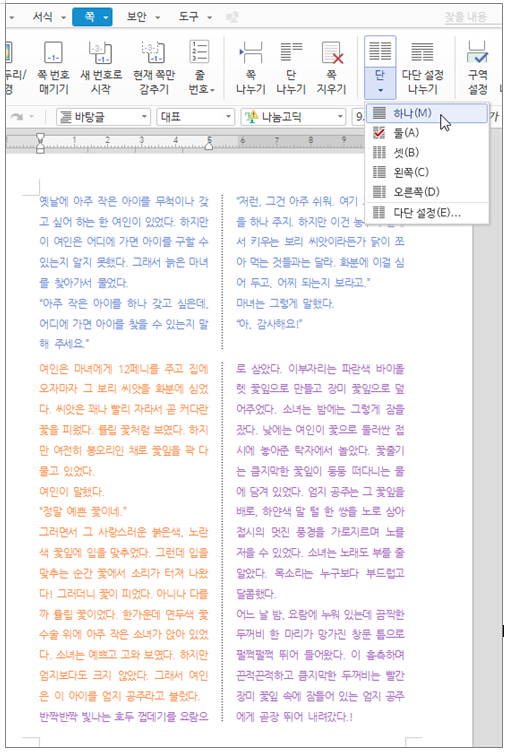Click the purple text starting 로 삼았다
The image size is (508, 753).
coord(320,480)
